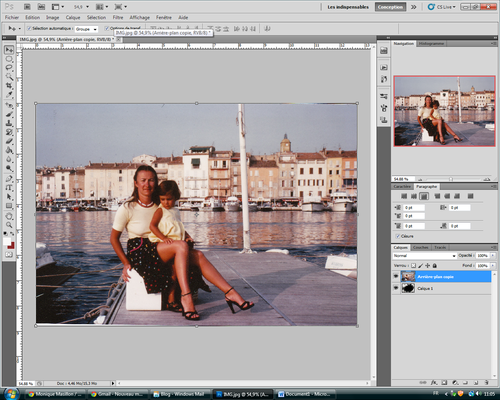Screen dimensions: 500x400
Task: Add a layer mask icon
Action: click(x=444, y=383)
